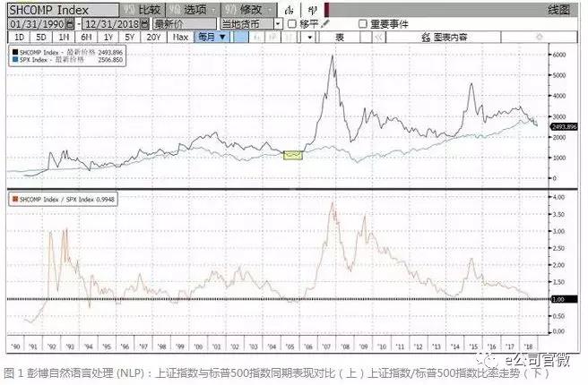This screenshot has height=385, width=588.
Task: Switch to the 1D range tab
Action: coord(19,37)
